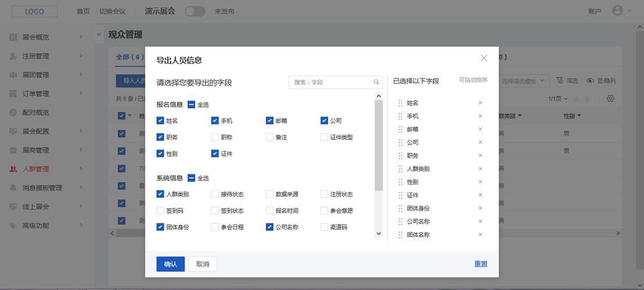Expand 展团管理 sidebar menu
The image size is (644, 290).
click(81, 75)
